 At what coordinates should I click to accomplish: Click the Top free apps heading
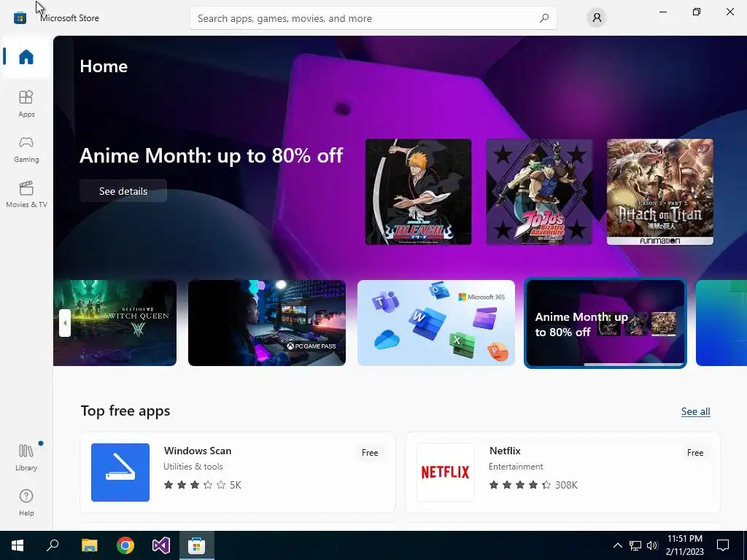pyautogui.click(x=125, y=411)
